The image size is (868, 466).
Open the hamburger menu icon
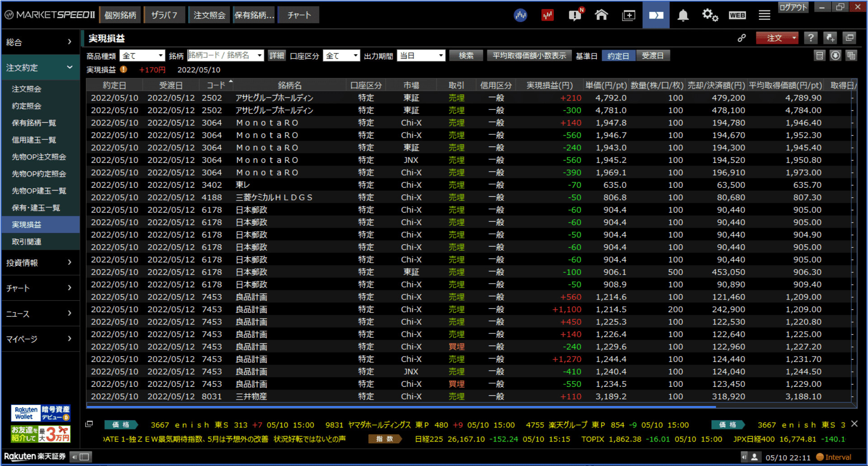tap(764, 15)
